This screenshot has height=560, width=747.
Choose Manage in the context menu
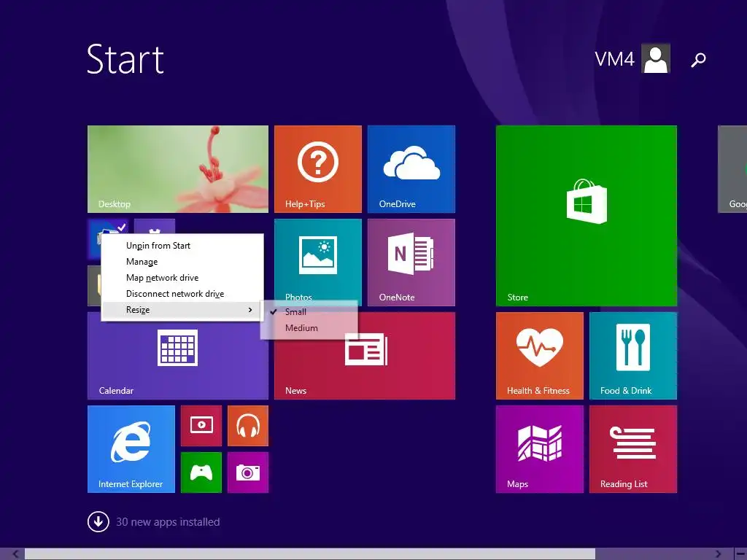[182, 262]
